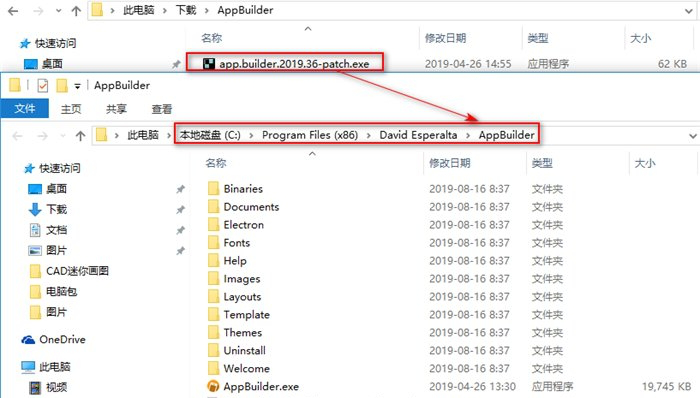Screen dimensions: 700x413
Task: Sort by 大小 column in front window
Action: (645, 163)
